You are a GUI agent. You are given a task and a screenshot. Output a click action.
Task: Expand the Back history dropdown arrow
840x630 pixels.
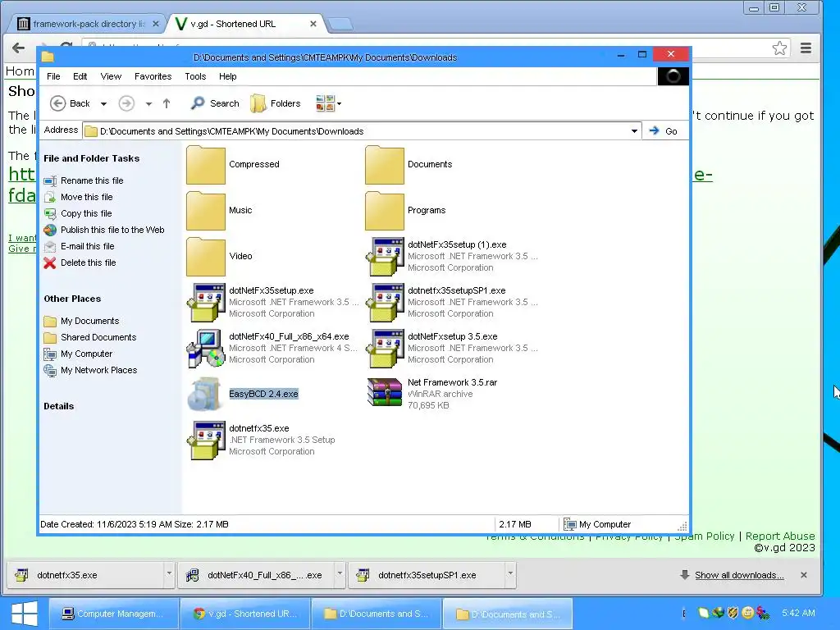pos(104,104)
